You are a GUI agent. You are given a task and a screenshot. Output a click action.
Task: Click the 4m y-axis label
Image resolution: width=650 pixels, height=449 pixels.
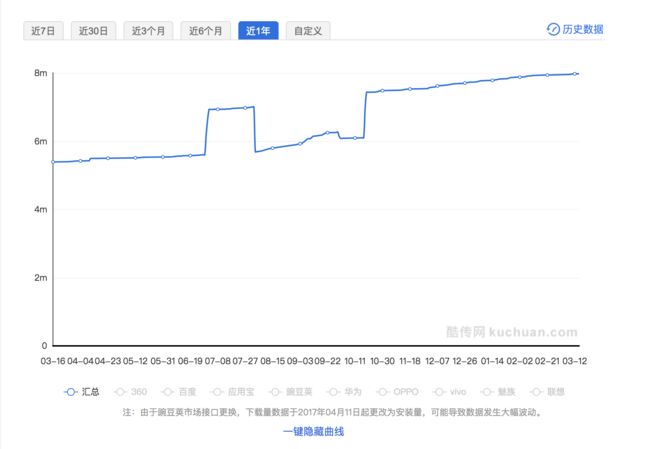41,209
